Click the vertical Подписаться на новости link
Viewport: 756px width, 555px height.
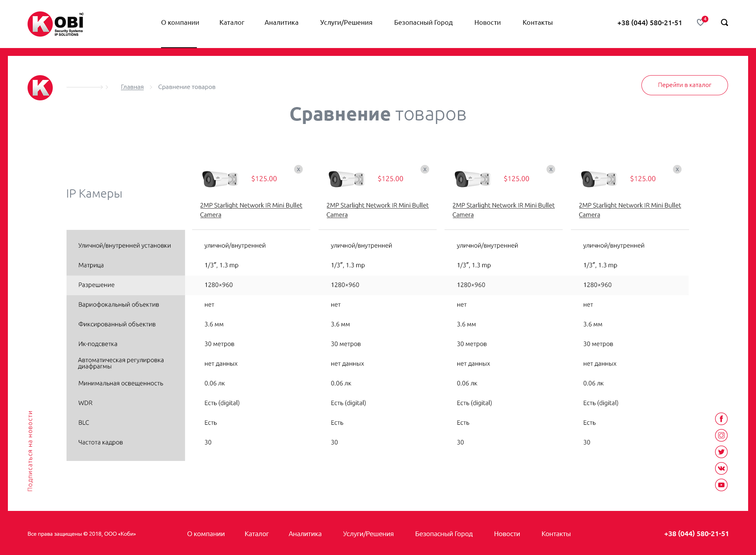[30, 451]
